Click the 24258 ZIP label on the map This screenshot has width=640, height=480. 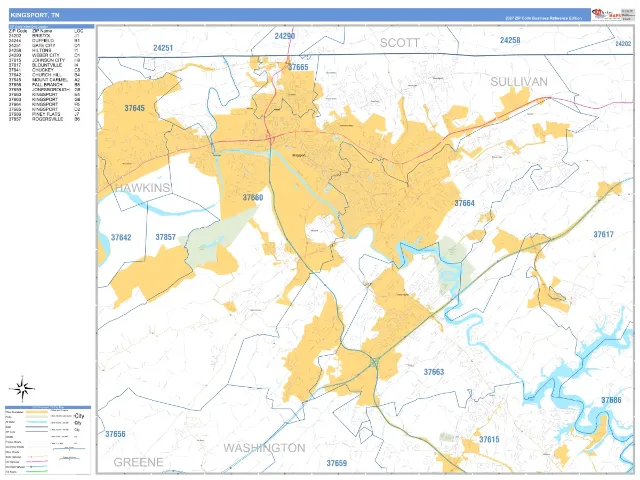click(510, 40)
